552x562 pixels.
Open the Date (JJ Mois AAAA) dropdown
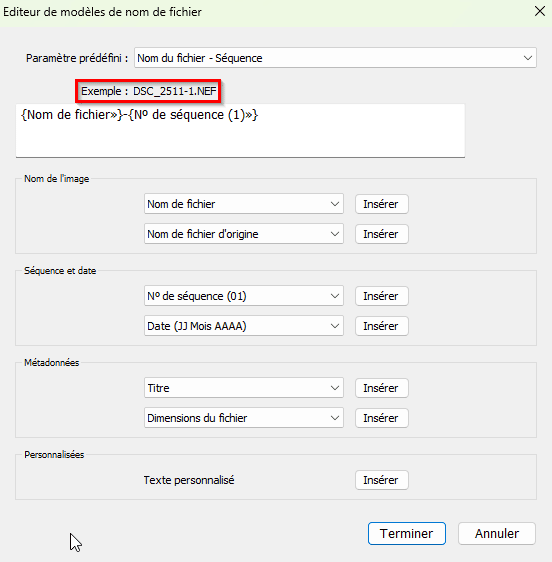point(244,326)
